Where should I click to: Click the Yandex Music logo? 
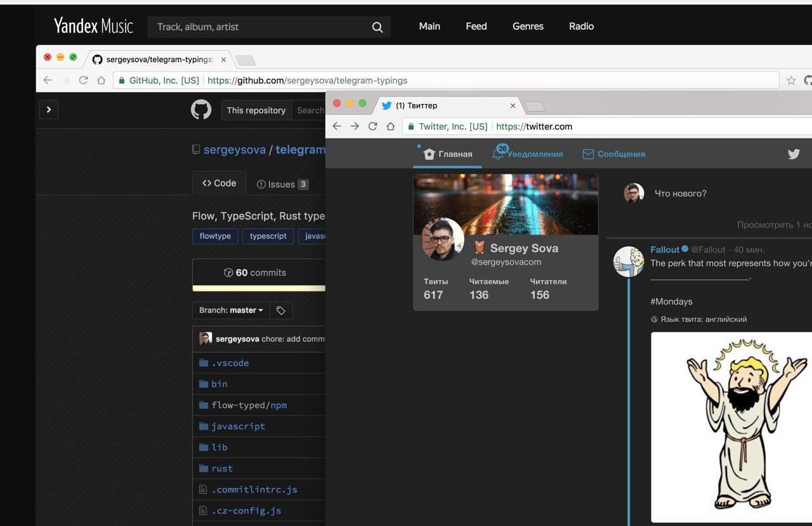coord(93,26)
